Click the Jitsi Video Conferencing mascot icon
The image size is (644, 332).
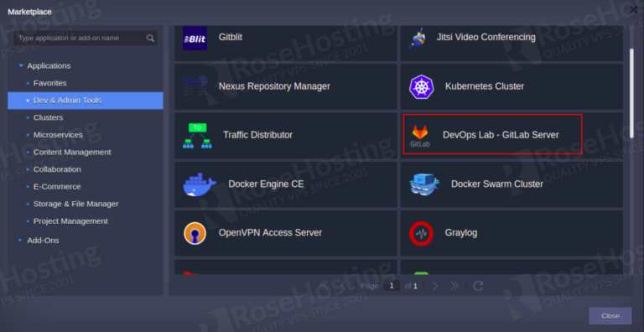[x=417, y=39]
